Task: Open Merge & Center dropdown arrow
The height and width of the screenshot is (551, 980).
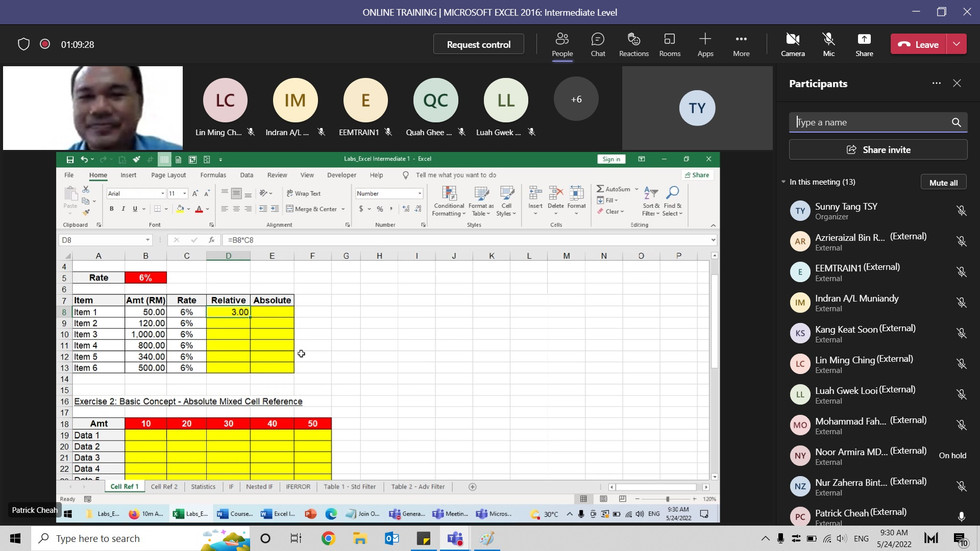Action: [x=343, y=209]
